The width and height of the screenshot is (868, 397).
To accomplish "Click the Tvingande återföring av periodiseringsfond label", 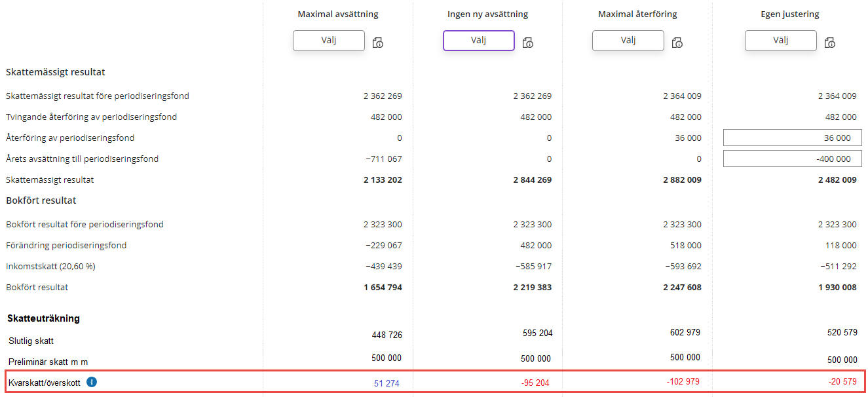I will click(91, 117).
